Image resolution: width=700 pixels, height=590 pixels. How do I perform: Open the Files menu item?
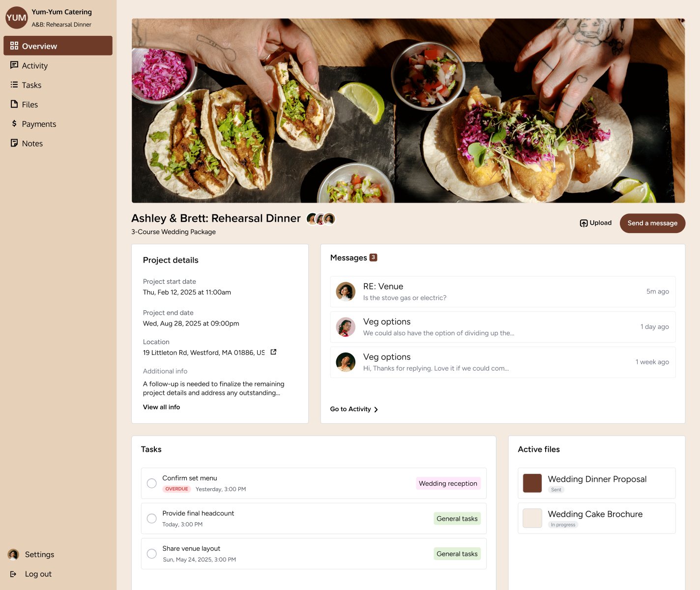point(58,104)
